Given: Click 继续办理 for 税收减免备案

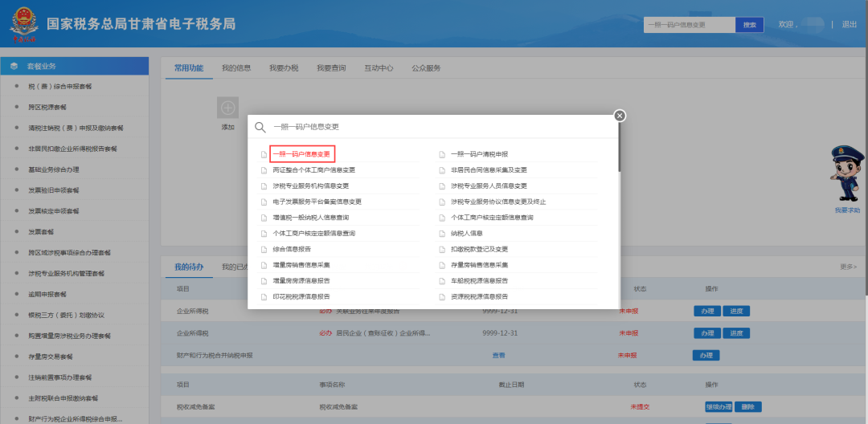Looking at the screenshot, I should tap(719, 407).
